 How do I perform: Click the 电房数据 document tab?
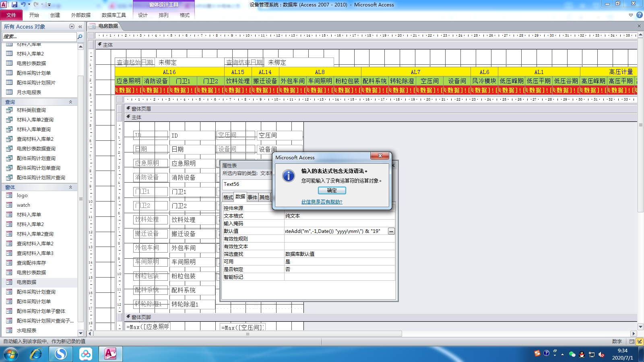105,26
